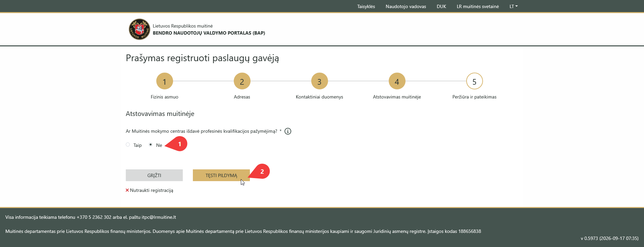Image resolution: width=644 pixels, height=247 pixels.
Task: Click the Taip option label
Action: click(x=138, y=145)
